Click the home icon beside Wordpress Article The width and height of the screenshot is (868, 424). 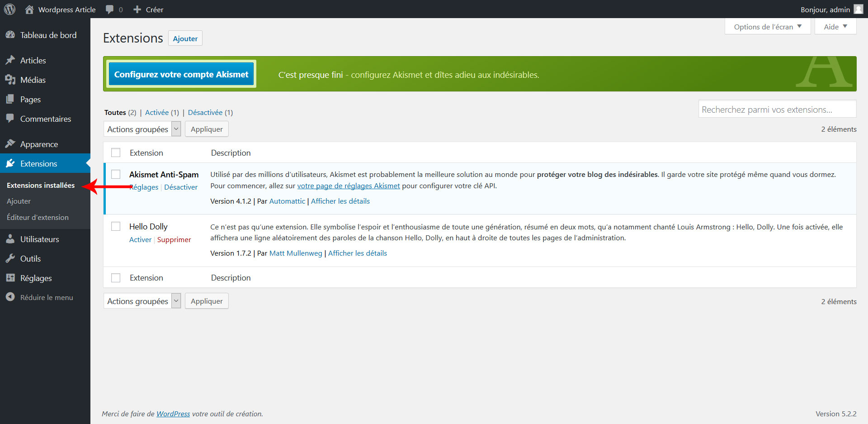coord(29,10)
